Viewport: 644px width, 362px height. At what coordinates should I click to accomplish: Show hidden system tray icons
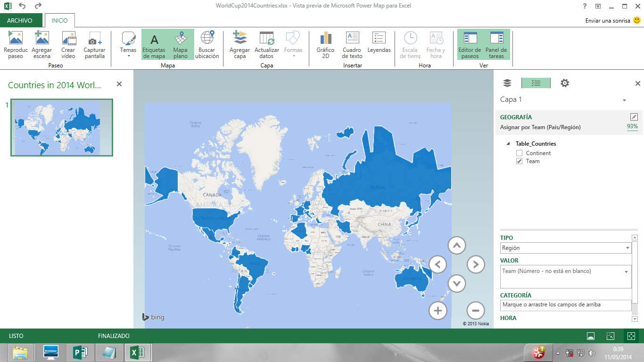pyautogui.click(x=558, y=353)
